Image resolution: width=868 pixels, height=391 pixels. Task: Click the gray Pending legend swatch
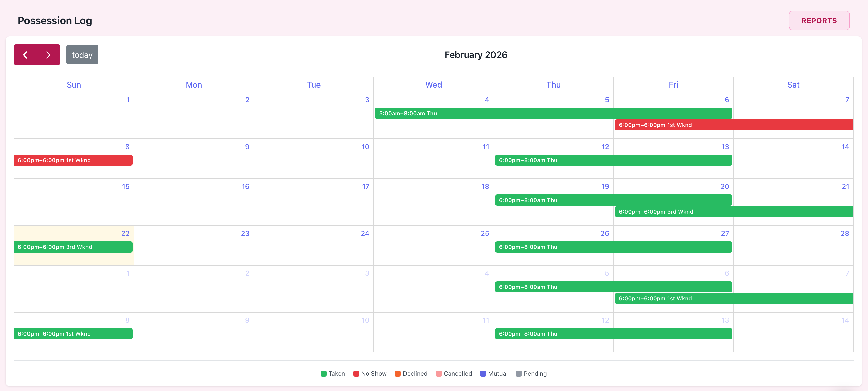[x=518, y=374]
